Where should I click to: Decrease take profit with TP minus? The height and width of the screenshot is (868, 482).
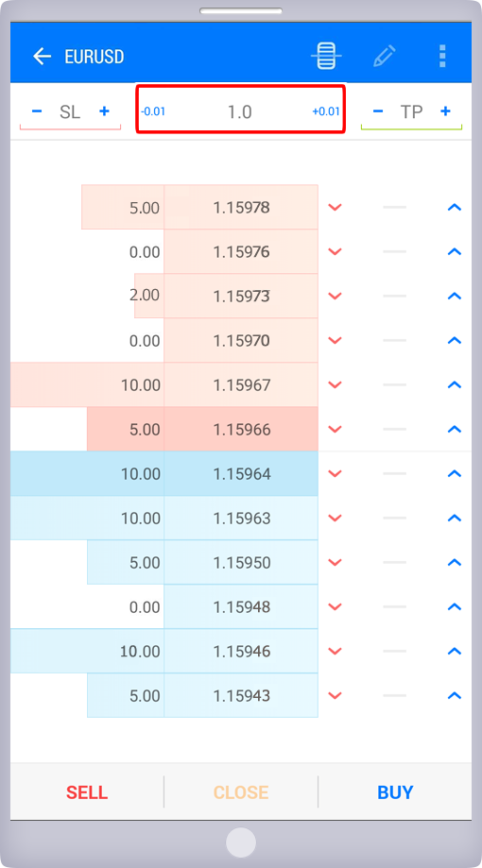point(378,111)
